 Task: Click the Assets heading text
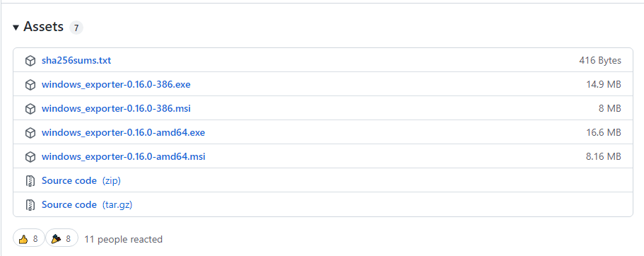44,27
